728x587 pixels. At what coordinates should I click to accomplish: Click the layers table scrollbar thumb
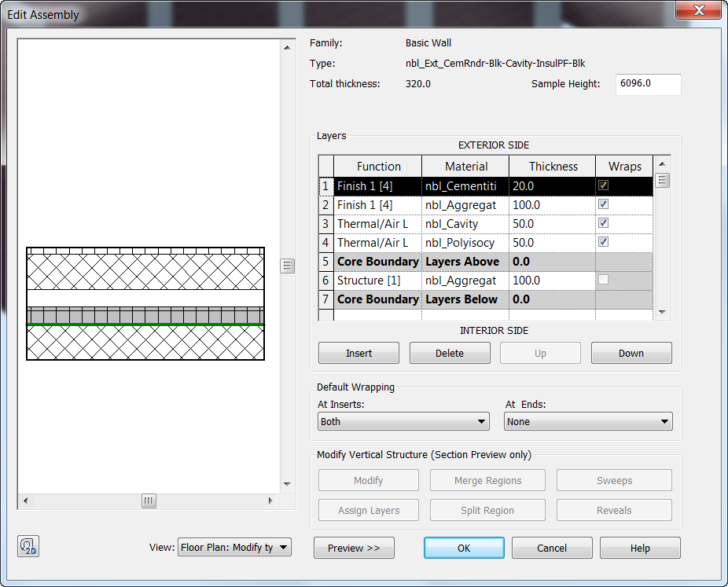click(662, 180)
